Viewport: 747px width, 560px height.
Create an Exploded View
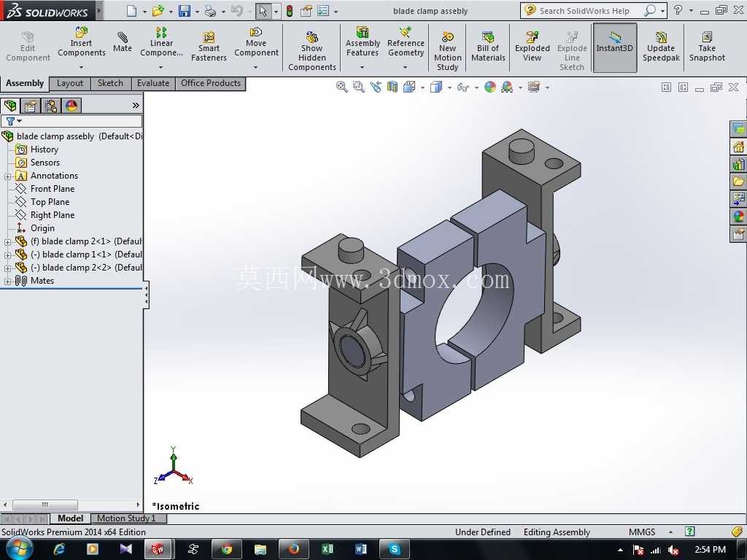[x=532, y=47]
